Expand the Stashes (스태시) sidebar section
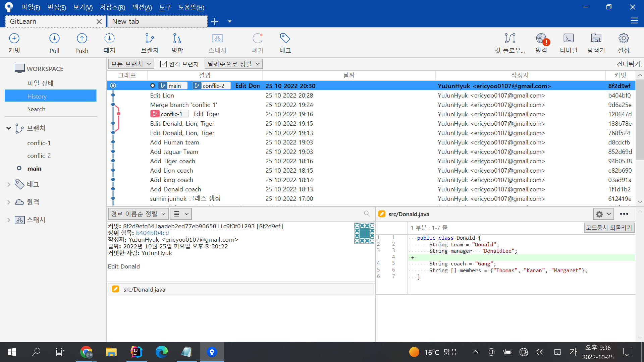This screenshot has height=362, width=644. click(x=9, y=220)
